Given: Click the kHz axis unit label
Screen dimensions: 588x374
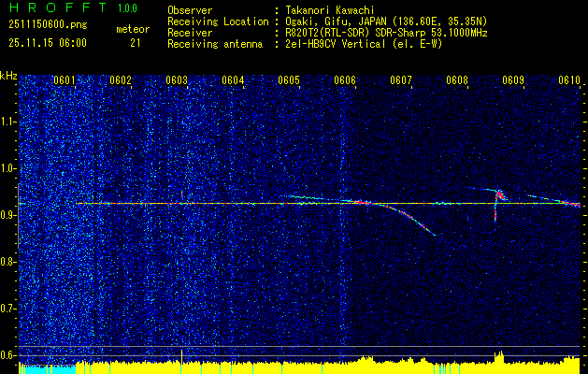Looking at the screenshot, I should coord(8,76).
